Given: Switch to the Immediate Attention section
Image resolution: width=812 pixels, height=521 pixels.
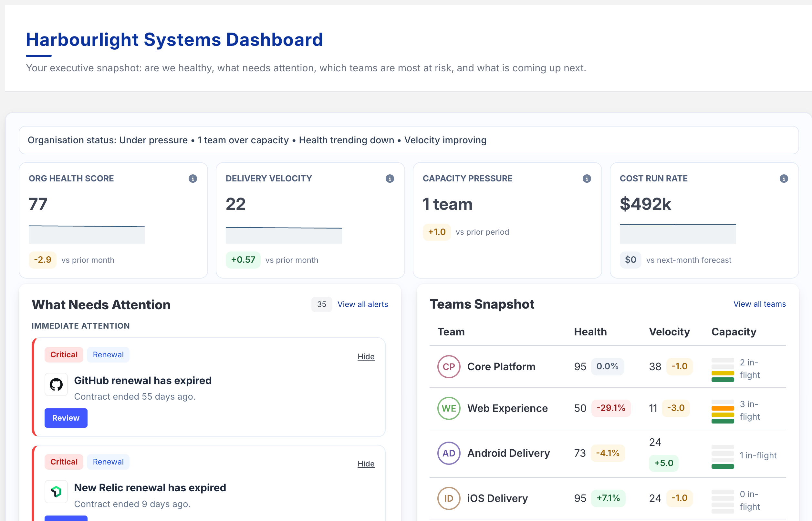Looking at the screenshot, I should click(80, 326).
